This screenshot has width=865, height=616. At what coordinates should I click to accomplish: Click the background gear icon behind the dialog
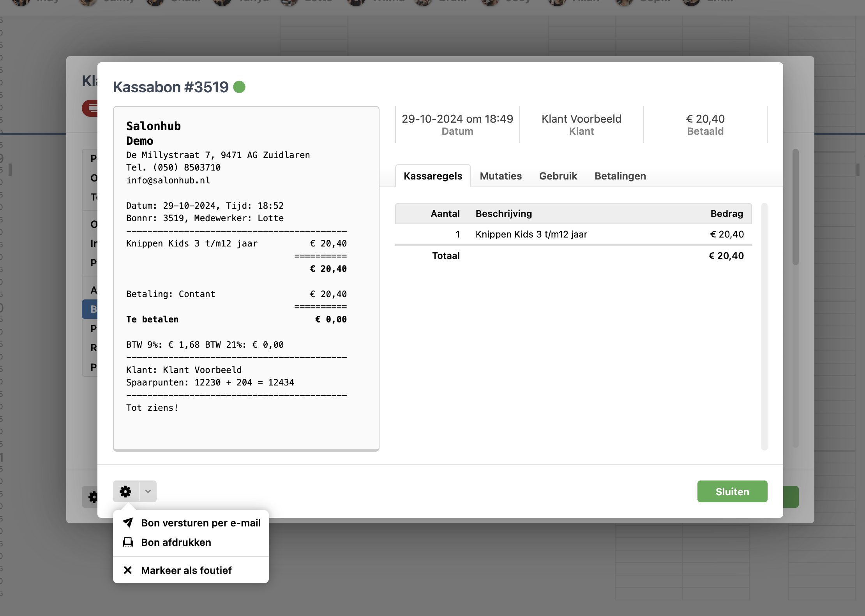92,497
